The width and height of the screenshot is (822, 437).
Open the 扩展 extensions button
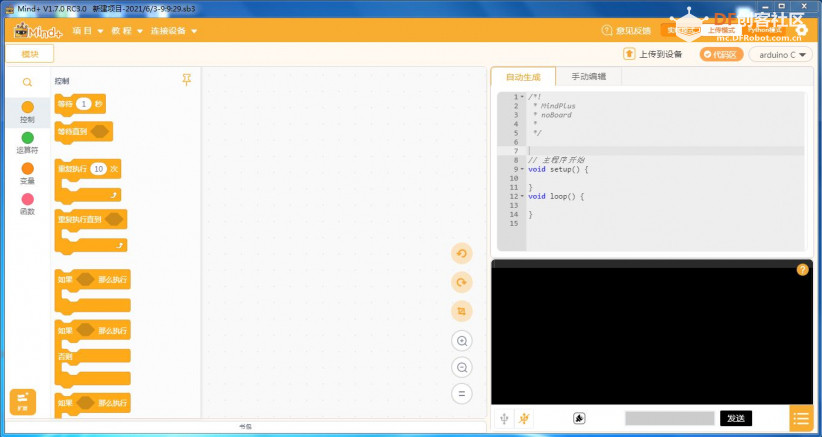pos(23,402)
